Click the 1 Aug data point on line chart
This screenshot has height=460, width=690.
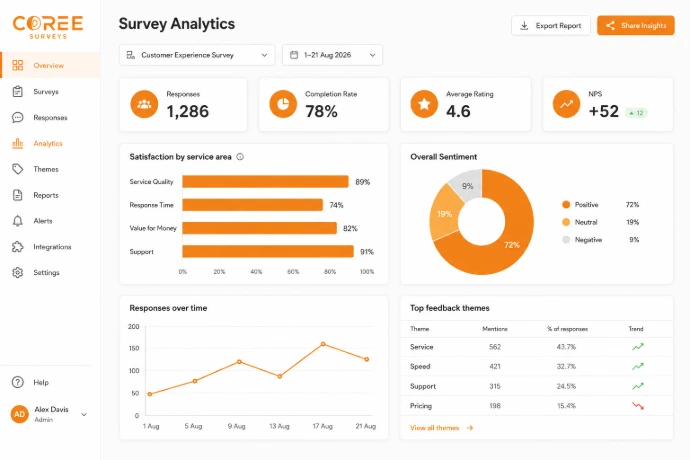coord(150,394)
